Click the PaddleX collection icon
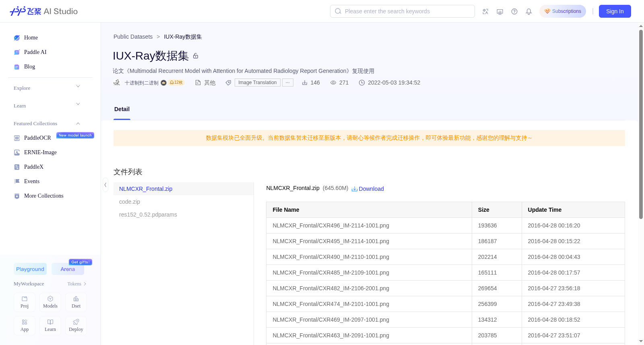The height and width of the screenshot is (345, 644). click(x=17, y=167)
